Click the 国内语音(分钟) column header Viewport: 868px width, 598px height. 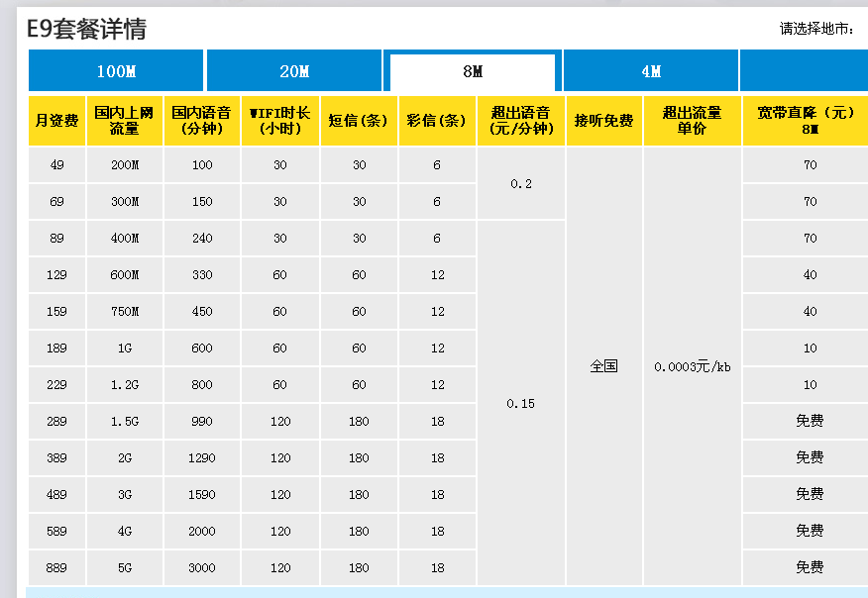[202, 121]
